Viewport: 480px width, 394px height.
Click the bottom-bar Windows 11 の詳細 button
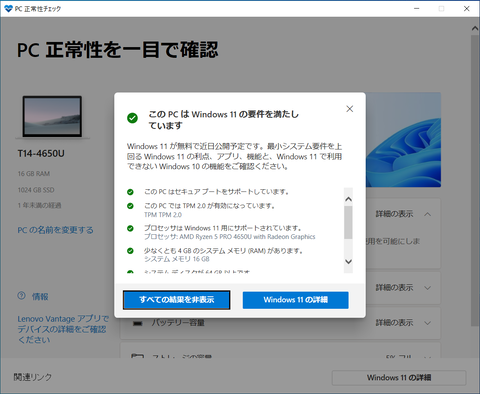(x=399, y=378)
